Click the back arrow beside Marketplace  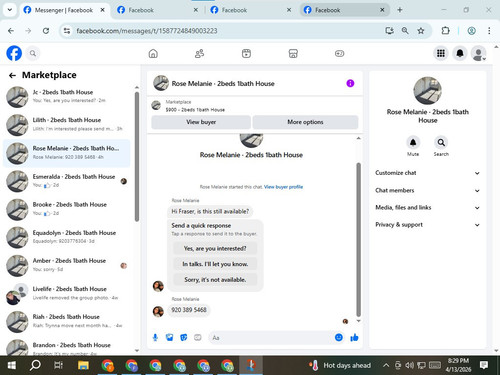click(12, 76)
